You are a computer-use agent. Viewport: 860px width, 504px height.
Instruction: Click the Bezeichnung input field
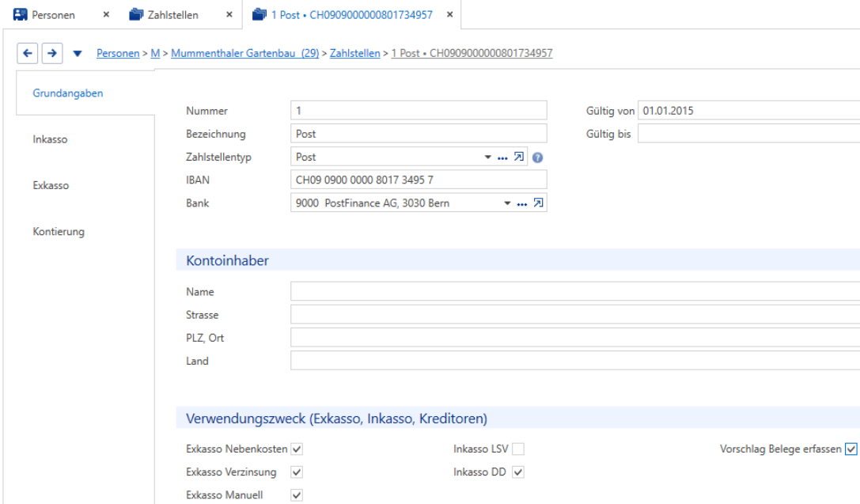419,134
